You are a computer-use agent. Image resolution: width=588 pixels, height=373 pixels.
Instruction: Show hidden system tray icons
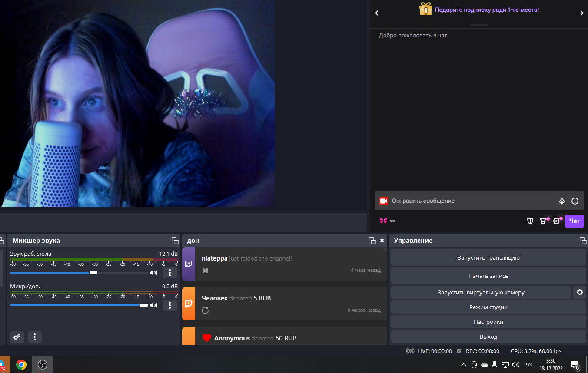click(x=464, y=365)
